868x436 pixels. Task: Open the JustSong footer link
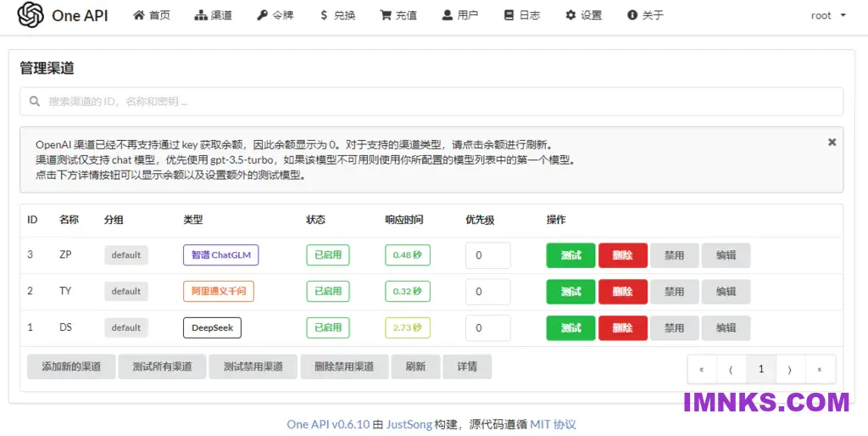point(409,425)
